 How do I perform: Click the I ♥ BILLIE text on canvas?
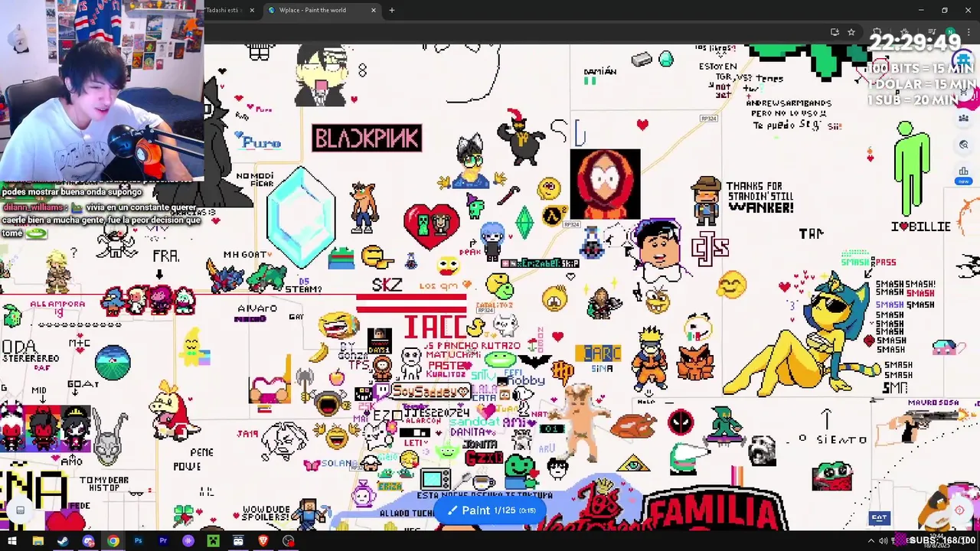(920, 227)
